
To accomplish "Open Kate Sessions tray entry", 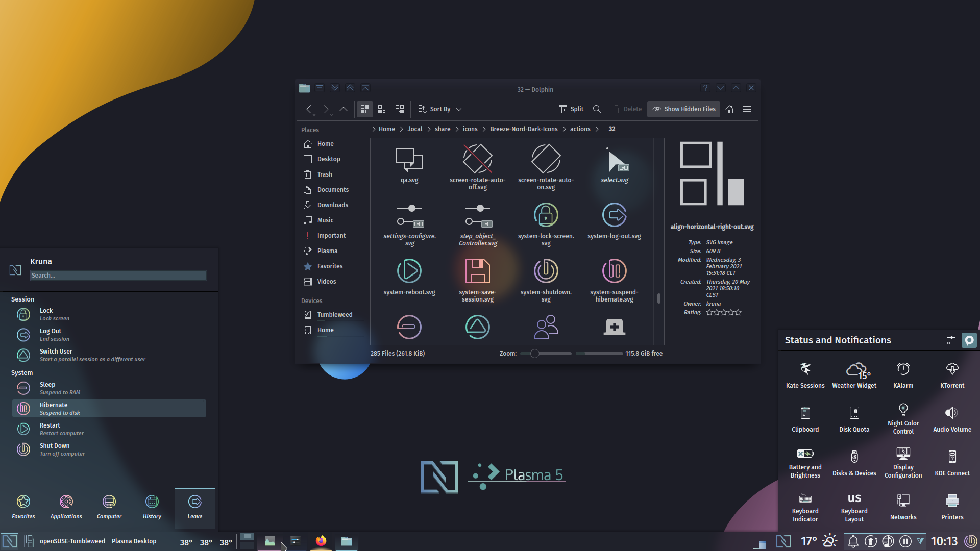I will tap(805, 375).
